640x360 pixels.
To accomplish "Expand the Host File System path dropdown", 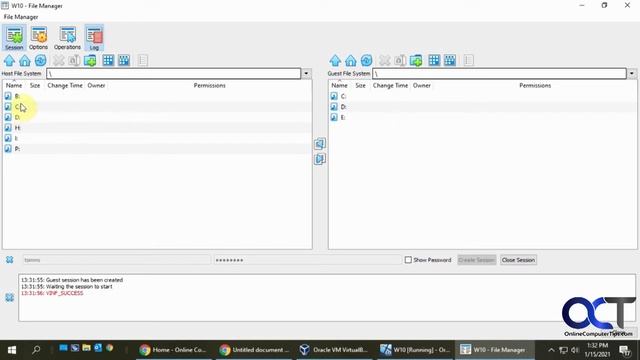I will tap(306, 73).
